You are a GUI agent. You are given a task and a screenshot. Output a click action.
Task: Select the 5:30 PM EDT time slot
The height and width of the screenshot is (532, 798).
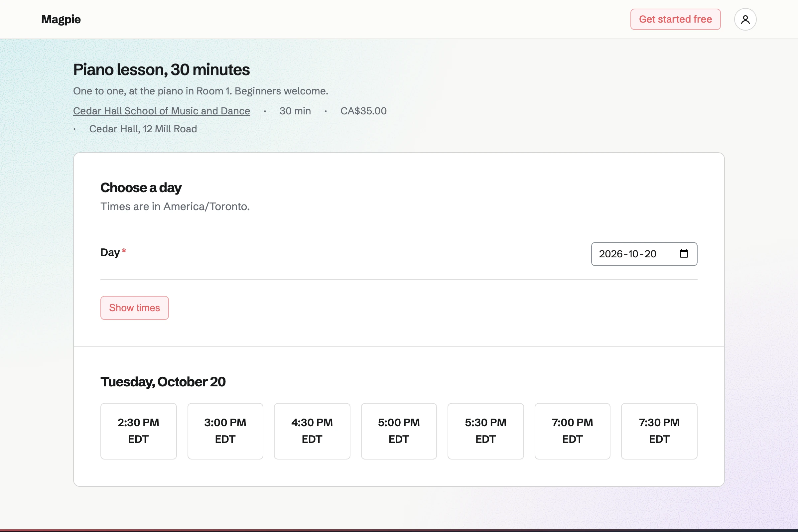tap(485, 431)
